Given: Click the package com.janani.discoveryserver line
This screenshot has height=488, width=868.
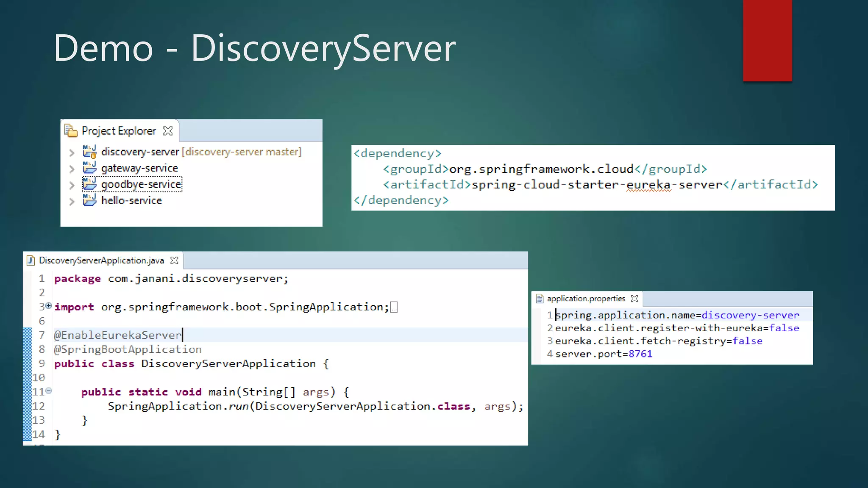Looking at the screenshot, I should [x=171, y=279].
